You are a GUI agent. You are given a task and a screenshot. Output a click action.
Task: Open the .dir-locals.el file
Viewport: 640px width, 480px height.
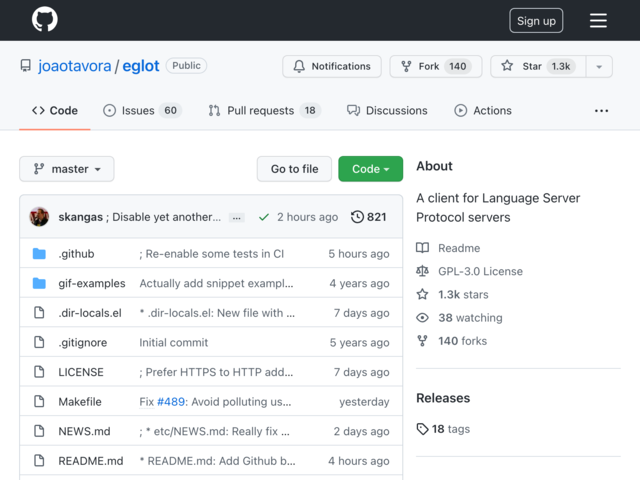(x=90, y=313)
